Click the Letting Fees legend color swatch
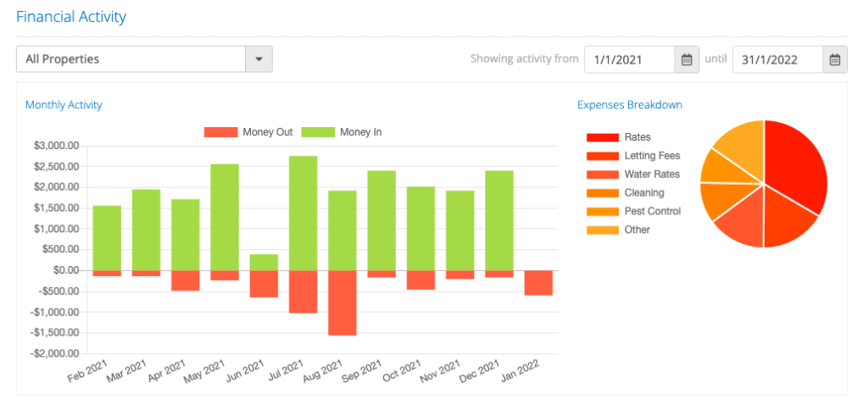Viewport: 868px width, 405px height. pyautogui.click(x=603, y=156)
